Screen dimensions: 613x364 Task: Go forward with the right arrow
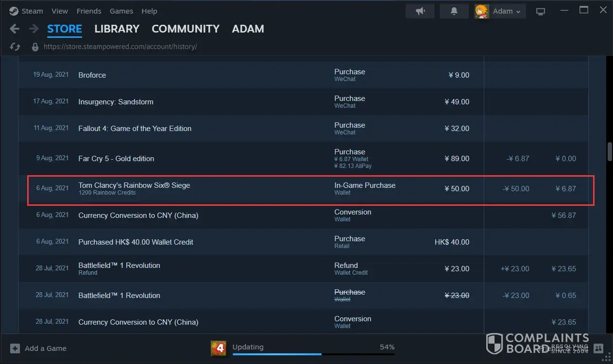[34, 29]
